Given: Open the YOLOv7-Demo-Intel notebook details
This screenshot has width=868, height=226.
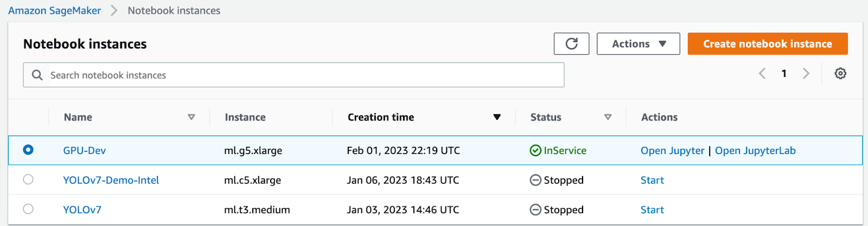Looking at the screenshot, I should click(111, 180).
